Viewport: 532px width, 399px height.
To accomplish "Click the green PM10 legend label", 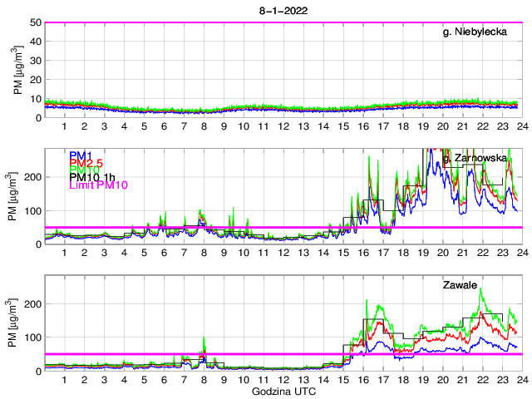I will pos(85,170).
